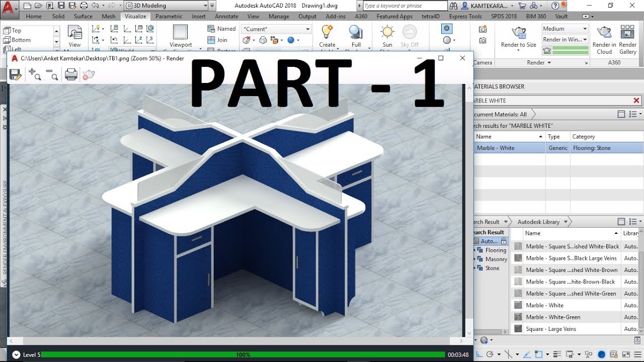Click the Type column header
The height and width of the screenshot is (362, 644).
557,136
